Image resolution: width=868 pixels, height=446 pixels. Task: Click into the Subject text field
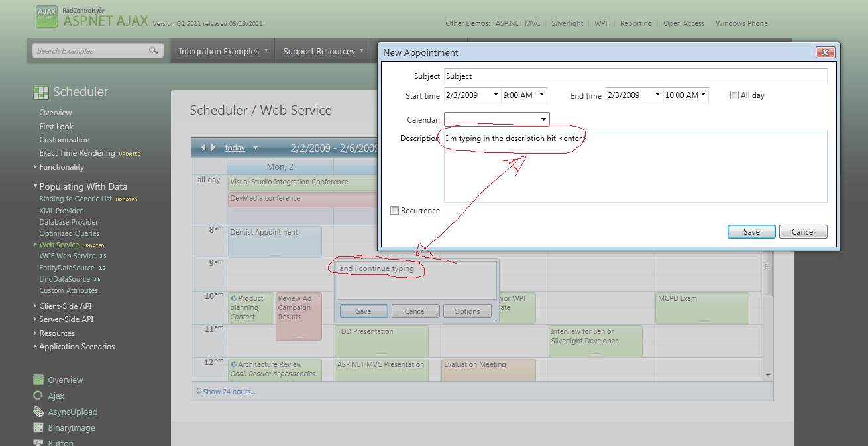(x=635, y=76)
